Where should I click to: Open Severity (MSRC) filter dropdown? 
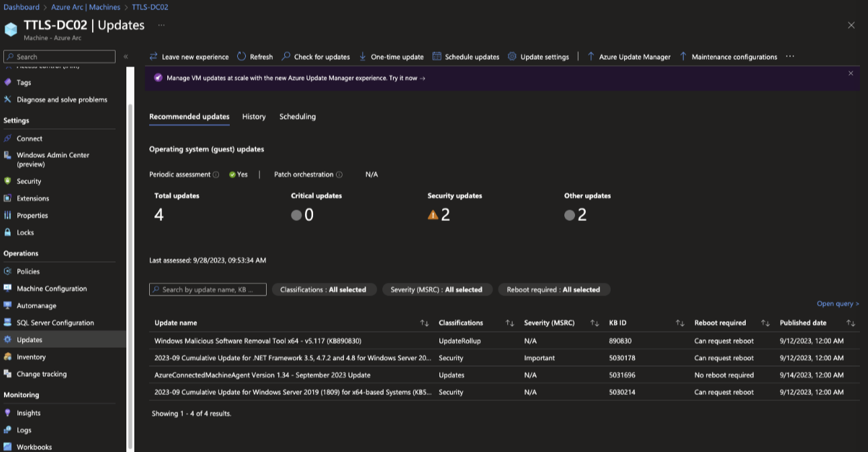tap(437, 289)
